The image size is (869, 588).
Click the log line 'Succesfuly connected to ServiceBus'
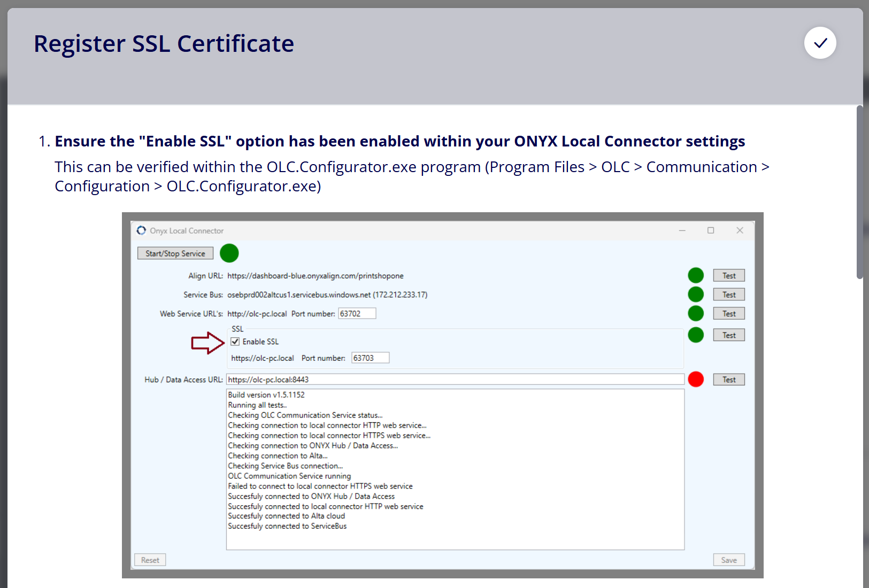pos(287,527)
